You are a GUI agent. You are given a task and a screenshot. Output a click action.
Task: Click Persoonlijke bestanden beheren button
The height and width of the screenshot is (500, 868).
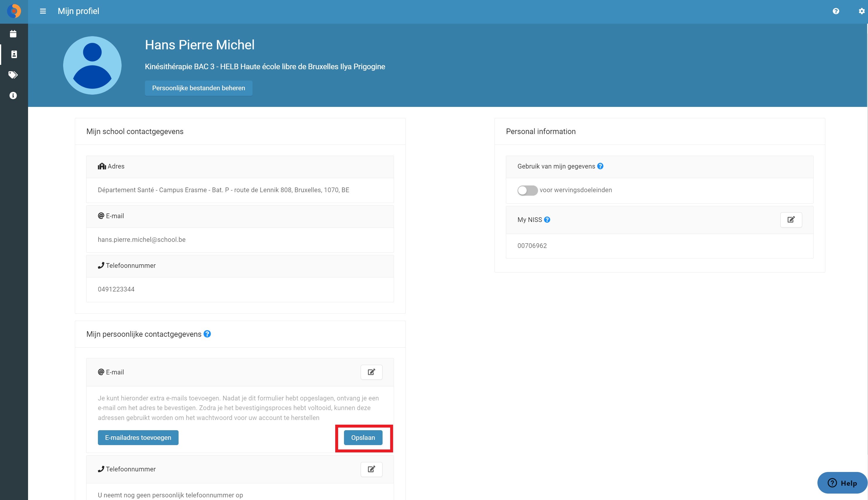coord(199,88)
